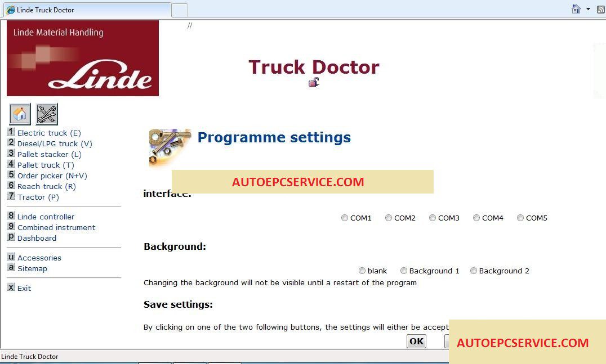Screen dimensions: 606x364
Task: Select Background 2 radio button
Action: (474, 271)
